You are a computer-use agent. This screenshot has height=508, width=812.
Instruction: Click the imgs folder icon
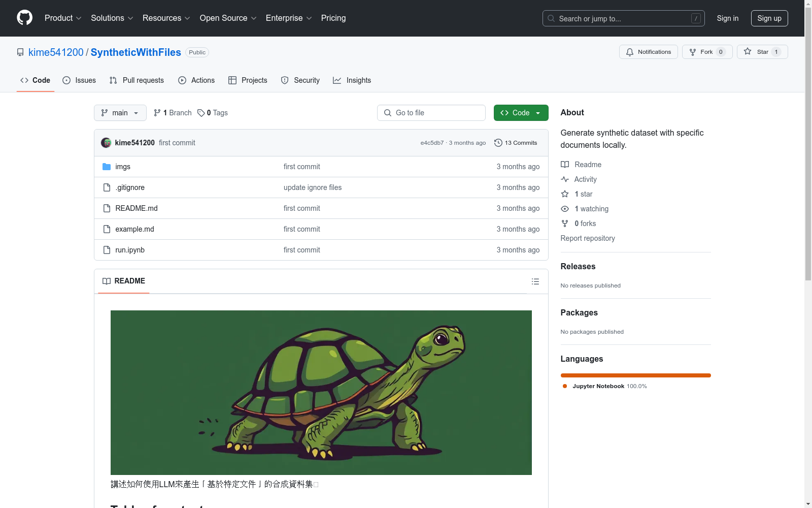point(107,167)
